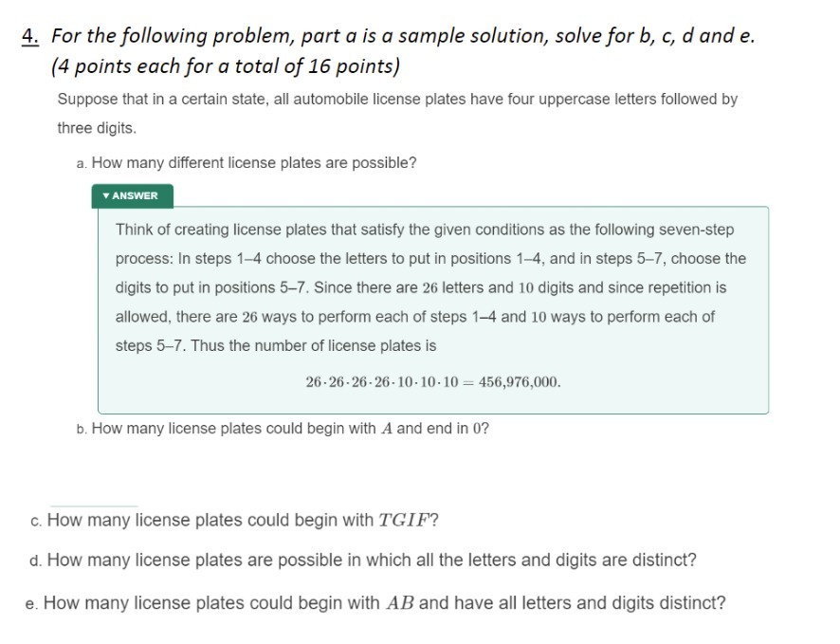Click the triangle icon on the ANSWER button

point(106,196)
